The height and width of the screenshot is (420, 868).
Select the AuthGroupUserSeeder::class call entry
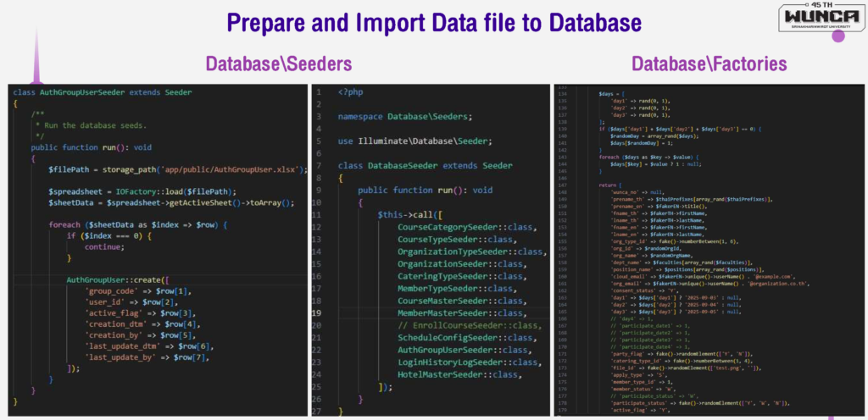tap(465, 349)
